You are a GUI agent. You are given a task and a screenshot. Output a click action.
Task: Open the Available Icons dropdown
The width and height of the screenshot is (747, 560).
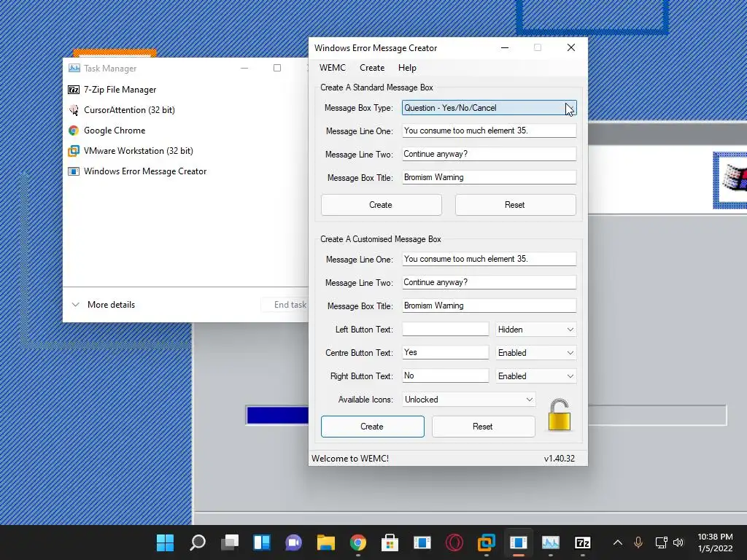click(469, 400)
